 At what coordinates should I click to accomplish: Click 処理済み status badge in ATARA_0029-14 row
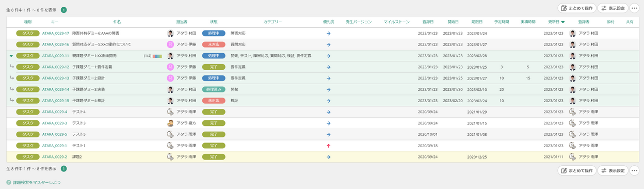(x=214, y=89)
